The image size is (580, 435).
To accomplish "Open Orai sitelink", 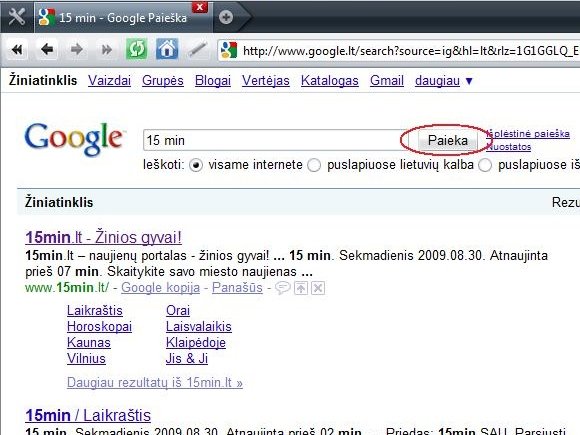I will coord(178,310).
